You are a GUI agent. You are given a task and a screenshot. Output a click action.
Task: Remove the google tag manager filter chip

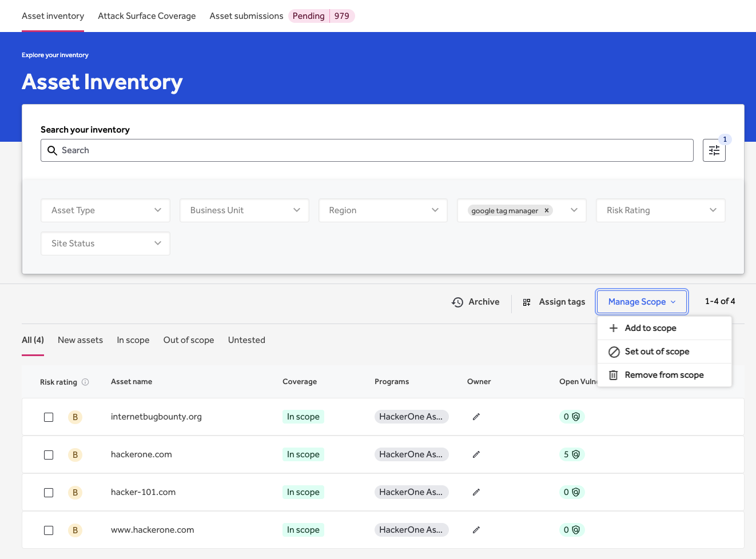(x=547, y=210)
